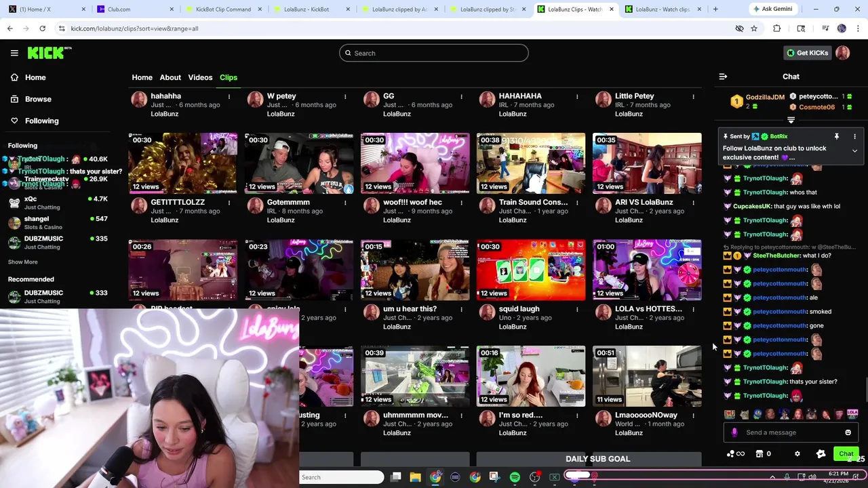This screenshot has width=868, height=488.
Task: Switch to channel Videos tab
Action: [200, 77]
